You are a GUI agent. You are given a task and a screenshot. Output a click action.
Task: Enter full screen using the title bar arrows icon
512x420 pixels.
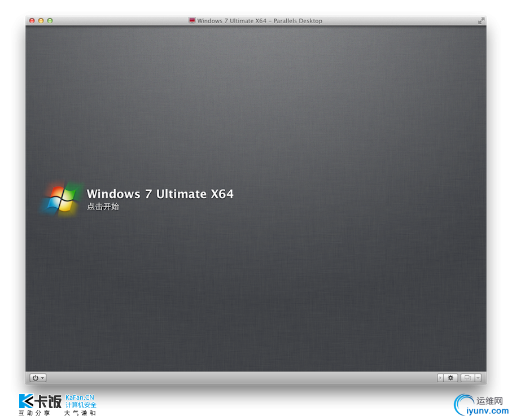coord(481,21)
